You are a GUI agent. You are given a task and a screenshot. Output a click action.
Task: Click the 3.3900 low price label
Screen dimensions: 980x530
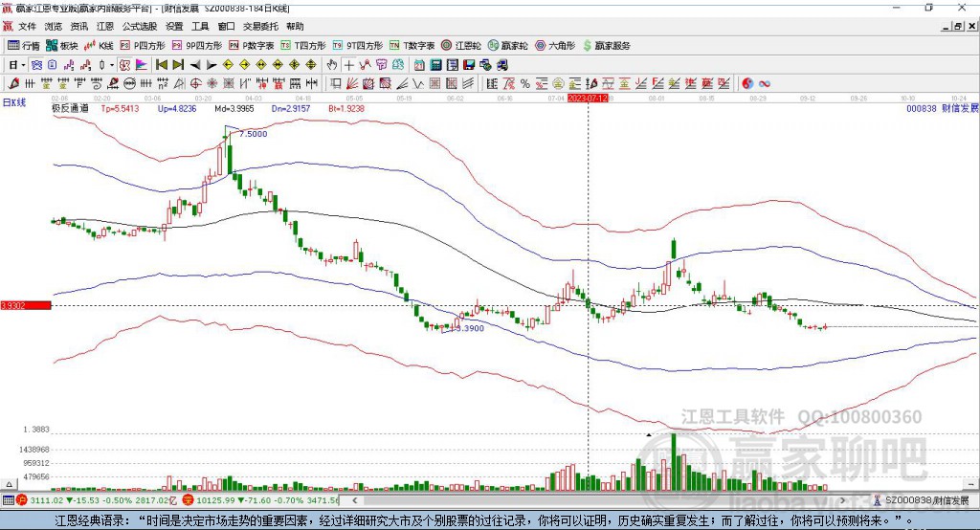coord(470,328)
